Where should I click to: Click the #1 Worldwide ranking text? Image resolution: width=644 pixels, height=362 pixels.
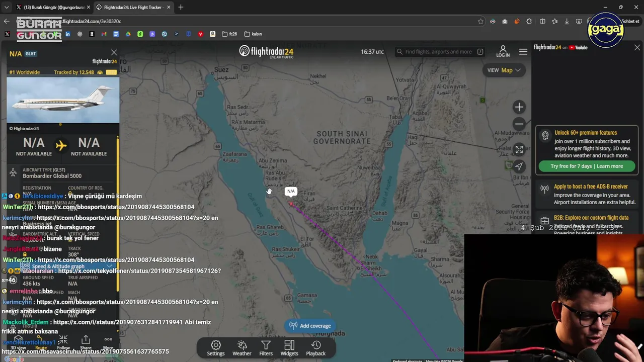25,72
